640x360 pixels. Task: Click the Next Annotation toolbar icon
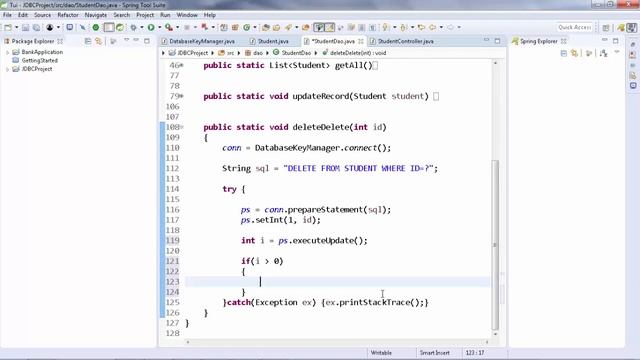tap(385, 27)
